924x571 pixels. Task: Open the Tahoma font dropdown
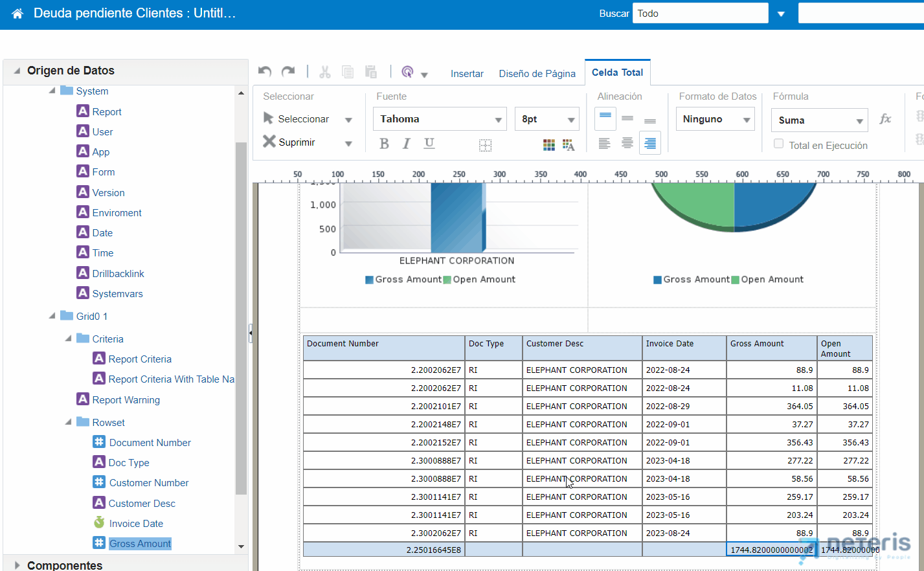click(440, 119)
